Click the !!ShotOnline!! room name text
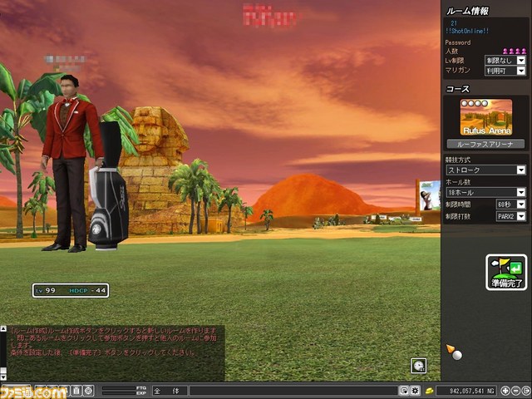532x399 pixels. click(467, 31)
